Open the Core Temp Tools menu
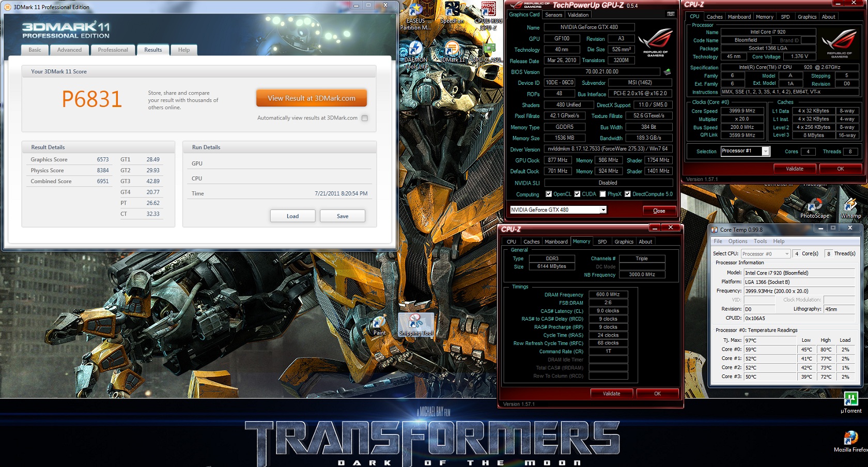This screenshot has width=868, height=467. [761, 242]
